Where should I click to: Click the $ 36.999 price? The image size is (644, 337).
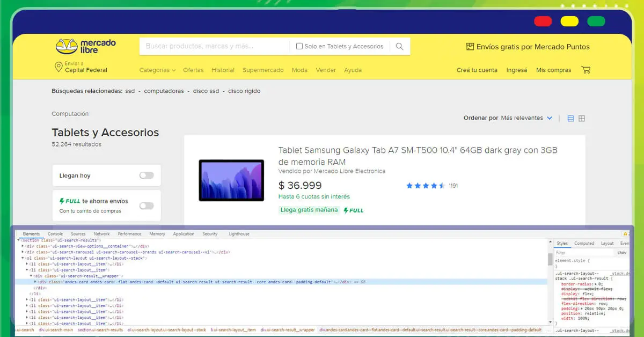pos(300,186)
